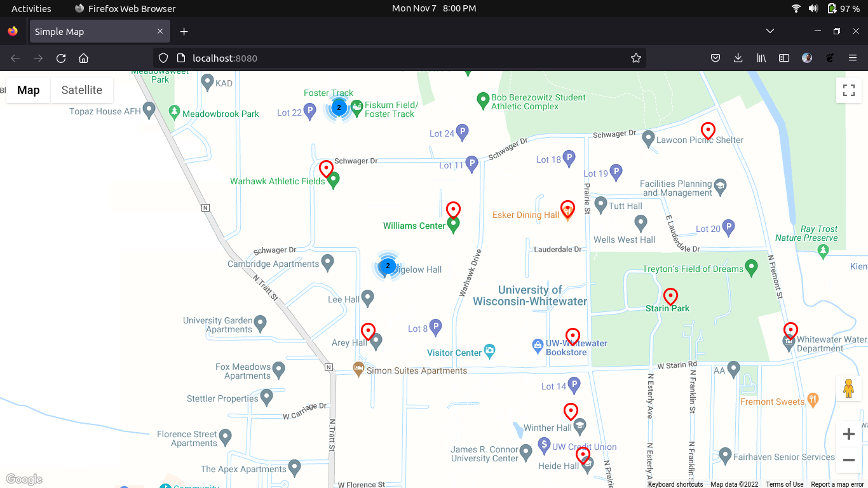The height and width of the screenshot is (488, 868).
Task: Click the Lot 22 parking icon
Action: pyautogui.click(x=309, y=112)
